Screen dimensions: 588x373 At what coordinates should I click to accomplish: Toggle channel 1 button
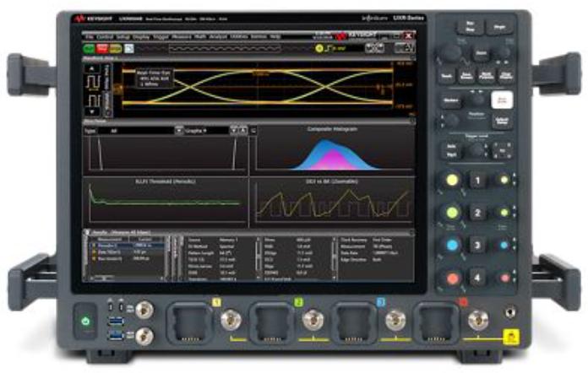[477, 181]
